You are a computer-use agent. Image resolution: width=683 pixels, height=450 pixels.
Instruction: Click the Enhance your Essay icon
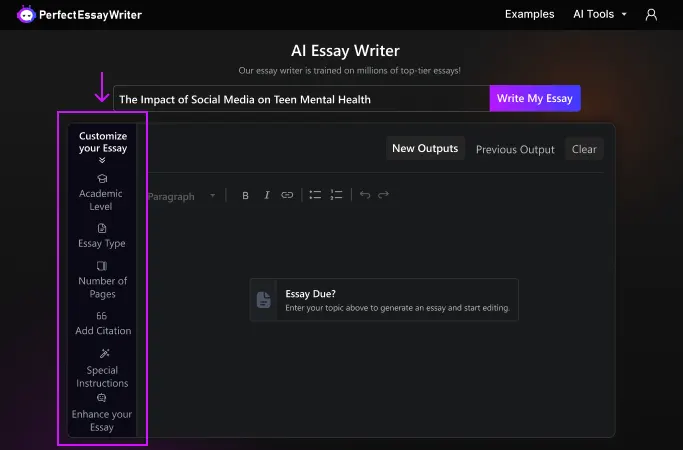tap(101, 398)
